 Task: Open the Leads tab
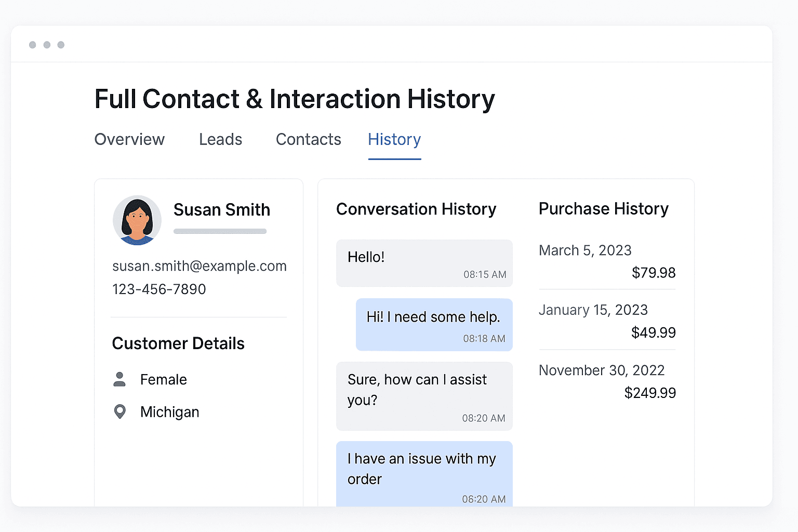pyautogui.click(x=220, y=139)
